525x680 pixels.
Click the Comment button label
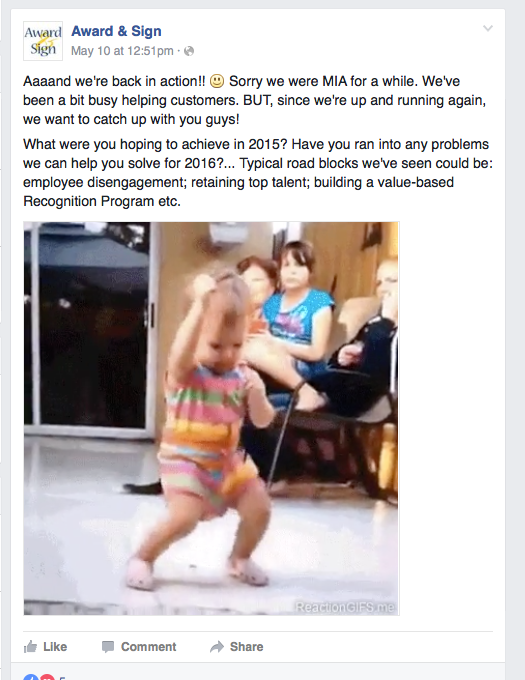(148, 647)
